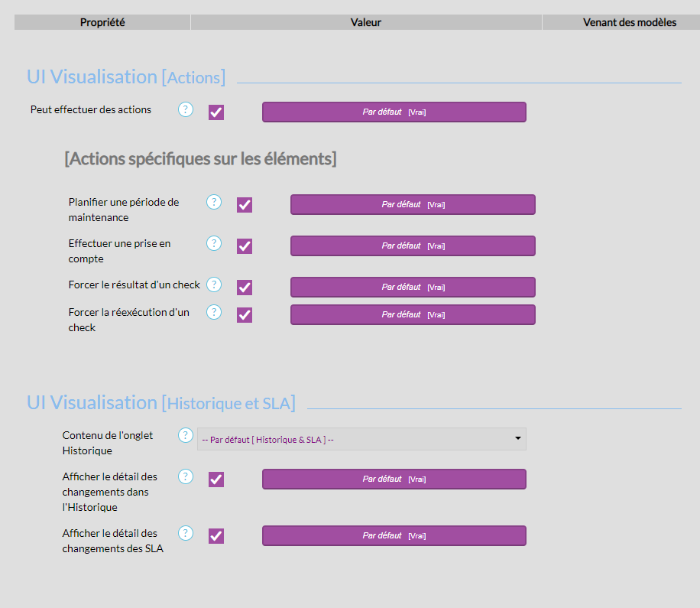Image resolution: width=700 pixels, height=608 pixels.
Task: Show help for 'Effectuer une prise en compte'
Action: click(x=214, y=243)
